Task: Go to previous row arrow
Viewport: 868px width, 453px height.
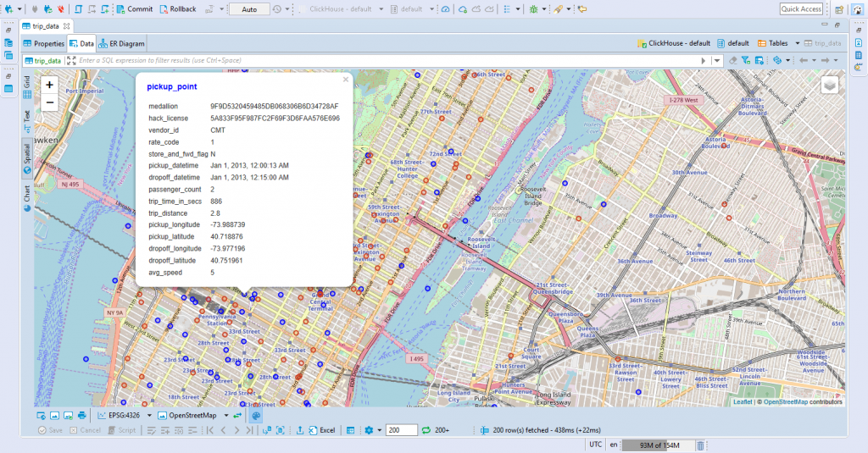Action: [223, 430]
